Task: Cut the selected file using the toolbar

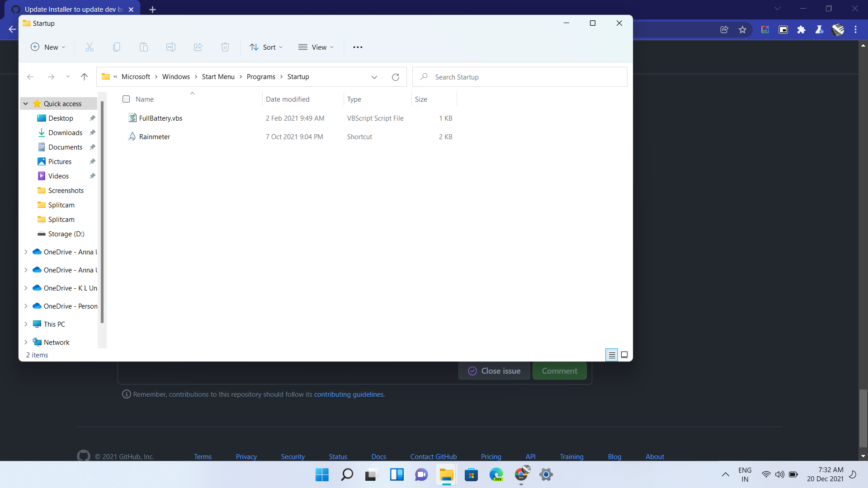Action: 89,47
